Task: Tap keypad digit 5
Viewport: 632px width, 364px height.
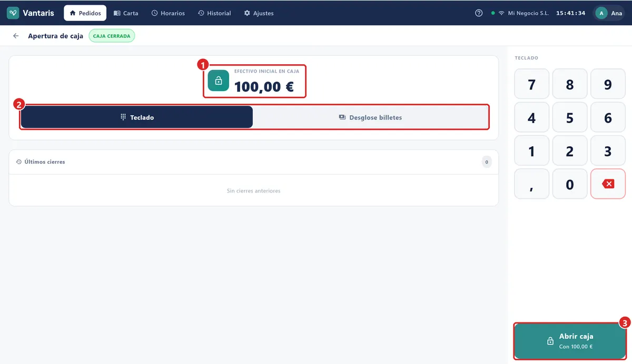Action: (x=570, y=117)
